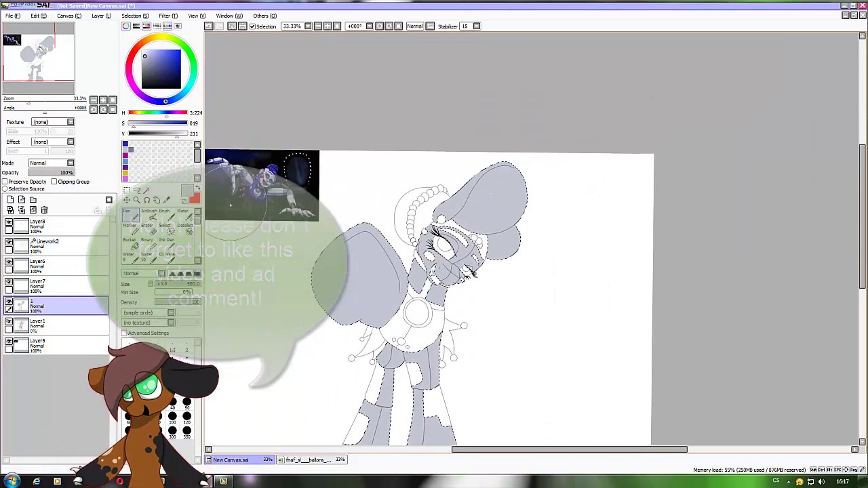Image resolution: width=868 pixels, height=488 pixels.
Task: Open the brush shape (simple circle) dropdown
Action: (148, 312)
